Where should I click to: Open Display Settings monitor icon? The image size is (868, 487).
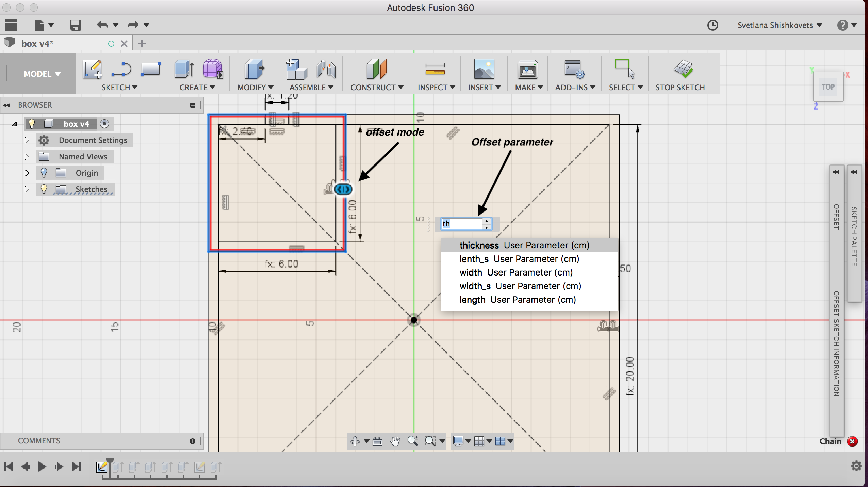458,441
